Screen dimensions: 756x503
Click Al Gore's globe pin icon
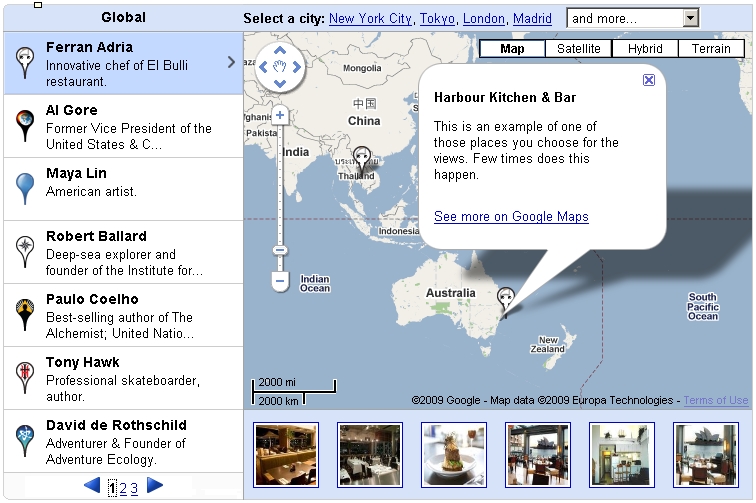point(25,125)
